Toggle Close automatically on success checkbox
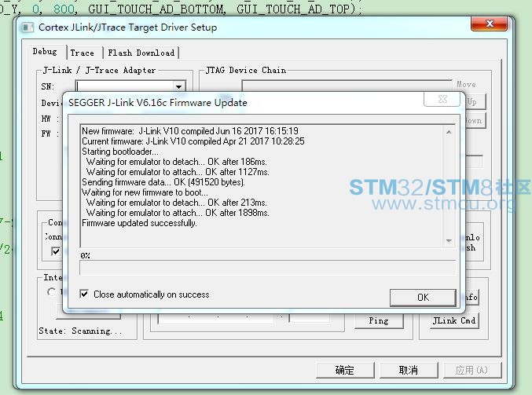 pyautogui.click(x=84, y=294)
